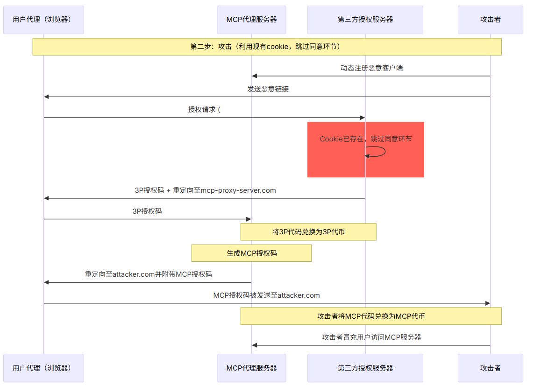
Task: Click the 生成MCP授权码 note box
Action: pyautogui.click(x=251, y=253)
